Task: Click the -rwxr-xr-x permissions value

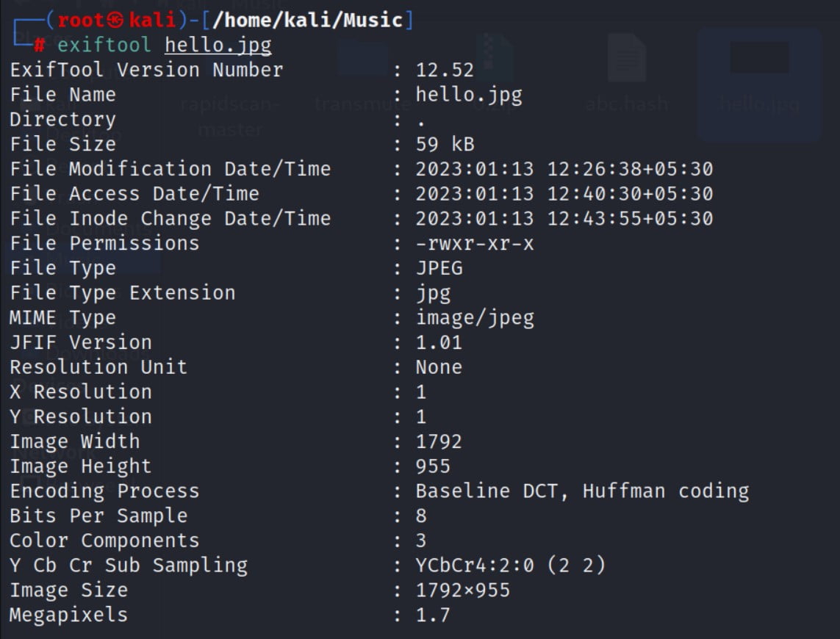Action: tap(475, 244)
